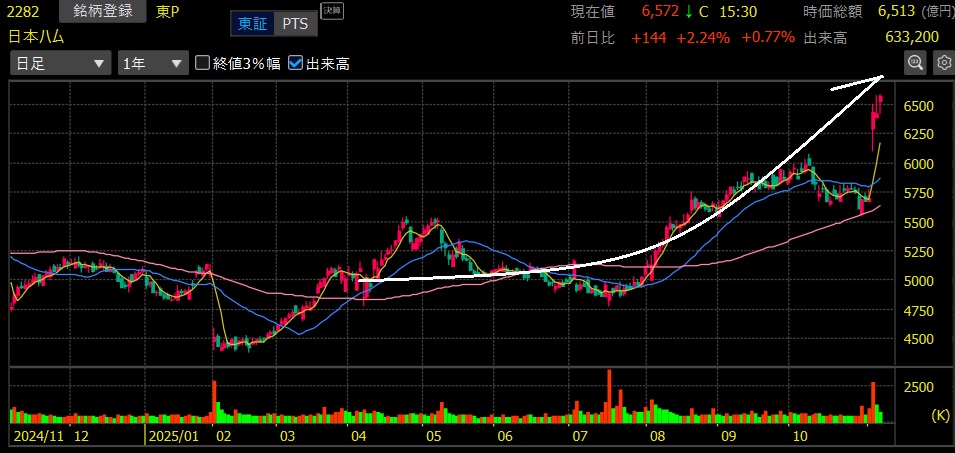Click the magnifier zoom icon above the chart

(915, 63)
